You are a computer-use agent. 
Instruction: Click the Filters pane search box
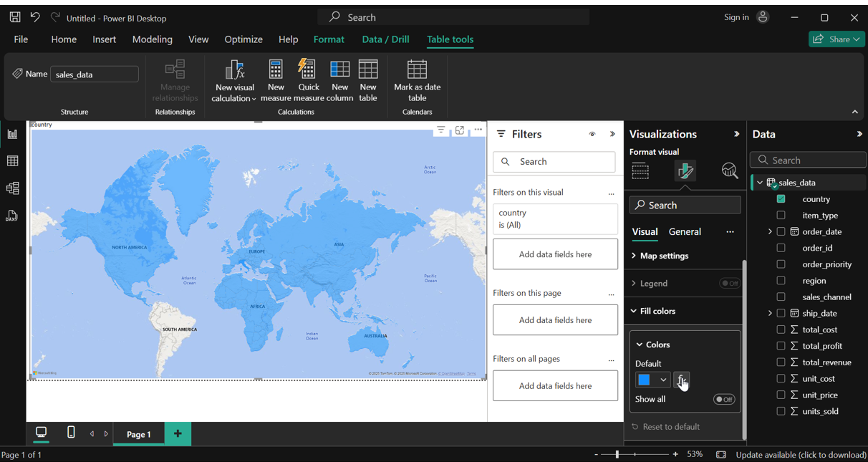tap(554, 162)
